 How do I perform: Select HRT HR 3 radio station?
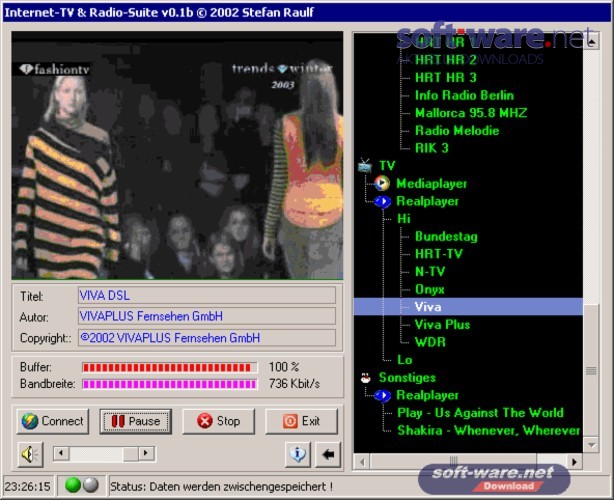pos(446,78)
